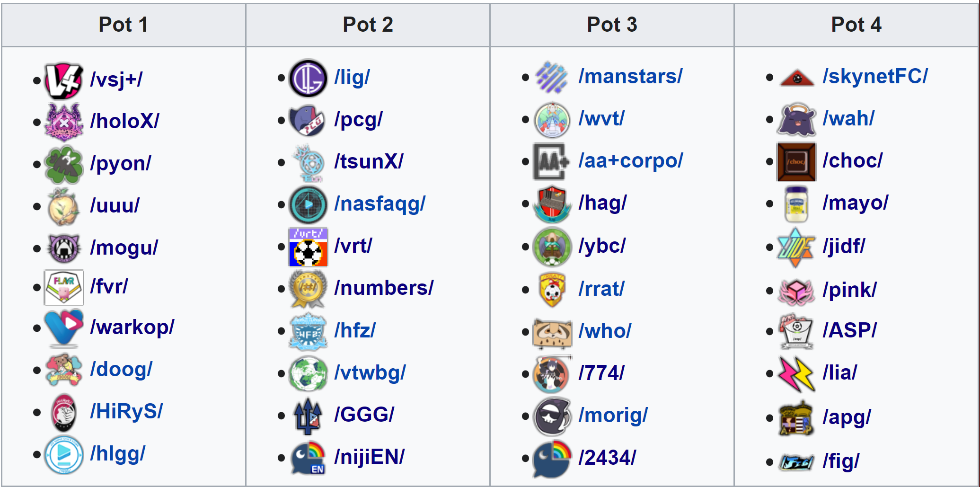Open the /HiRyS/ team link
The width and height of the screenshot is (980, 487).
[126, 411]
